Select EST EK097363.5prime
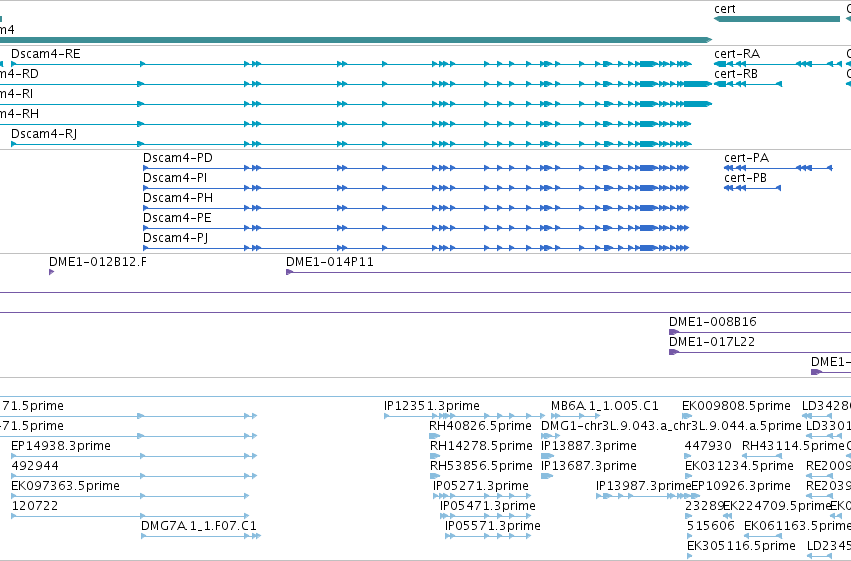This screenshot has width=851, height=561. point(65,486)
